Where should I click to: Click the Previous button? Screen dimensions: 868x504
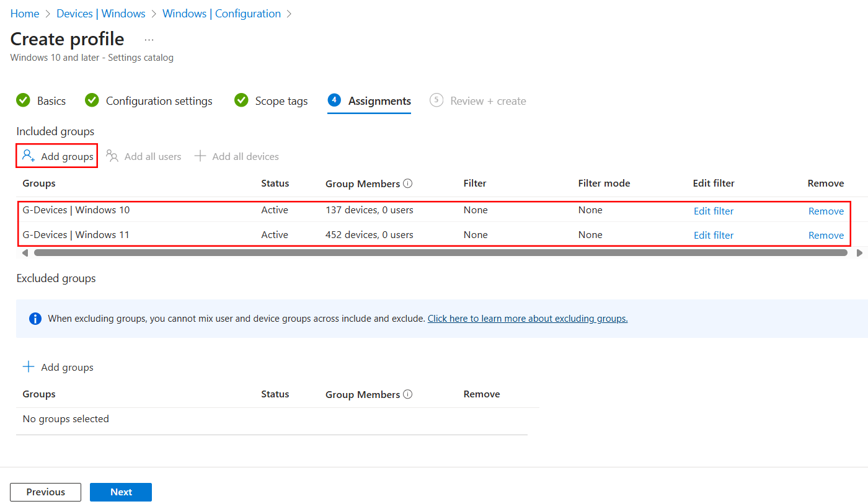tap(45, 492)
